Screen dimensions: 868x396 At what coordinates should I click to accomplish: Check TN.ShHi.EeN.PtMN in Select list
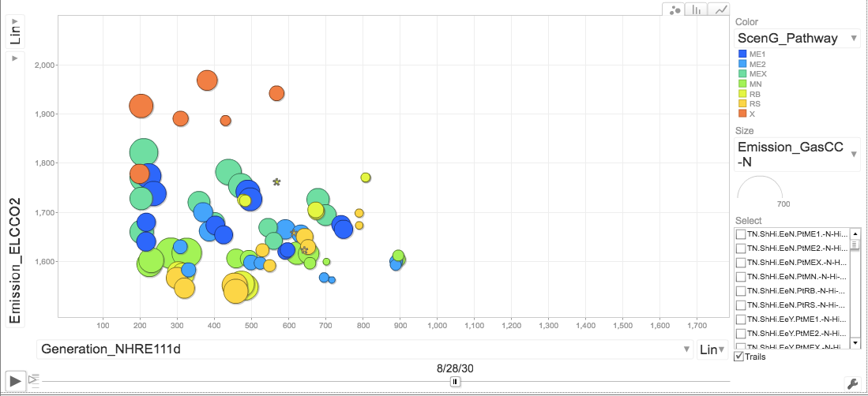coord(741,277)
